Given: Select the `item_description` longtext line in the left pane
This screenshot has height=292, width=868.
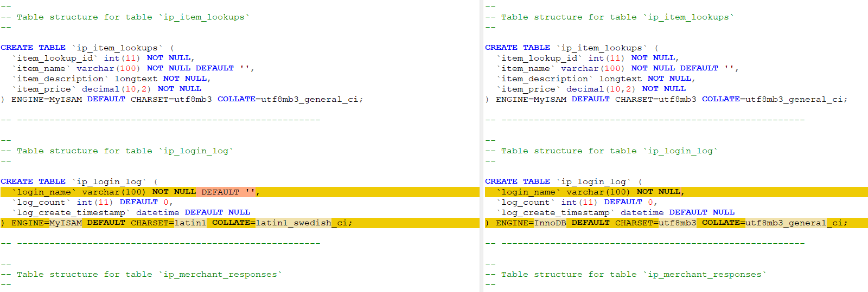Looking at the screenshot, I should coord(112,79).
